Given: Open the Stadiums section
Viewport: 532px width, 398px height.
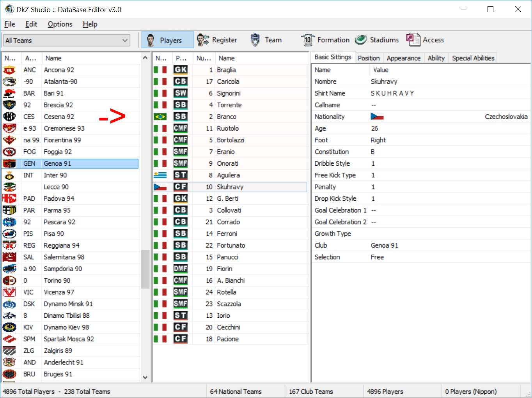Looking at the screenshot, I should [x=377, y=40].
